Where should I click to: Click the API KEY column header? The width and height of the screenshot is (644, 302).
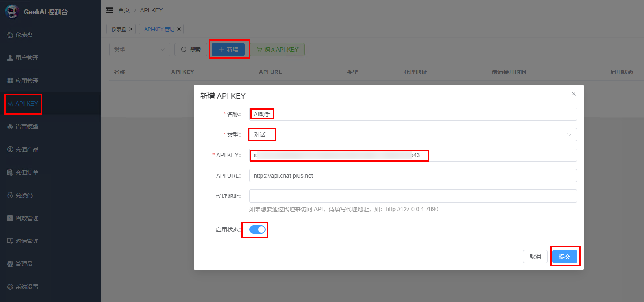183,72
